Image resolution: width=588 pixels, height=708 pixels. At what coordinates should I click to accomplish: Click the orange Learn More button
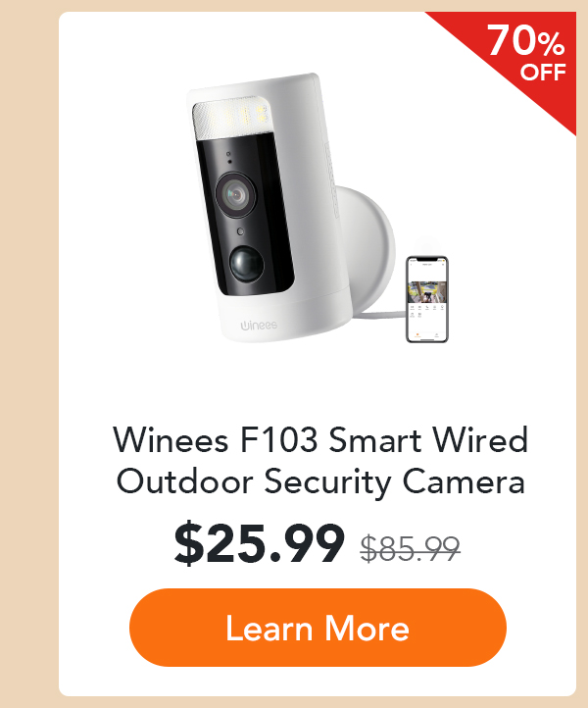(318, 628)
